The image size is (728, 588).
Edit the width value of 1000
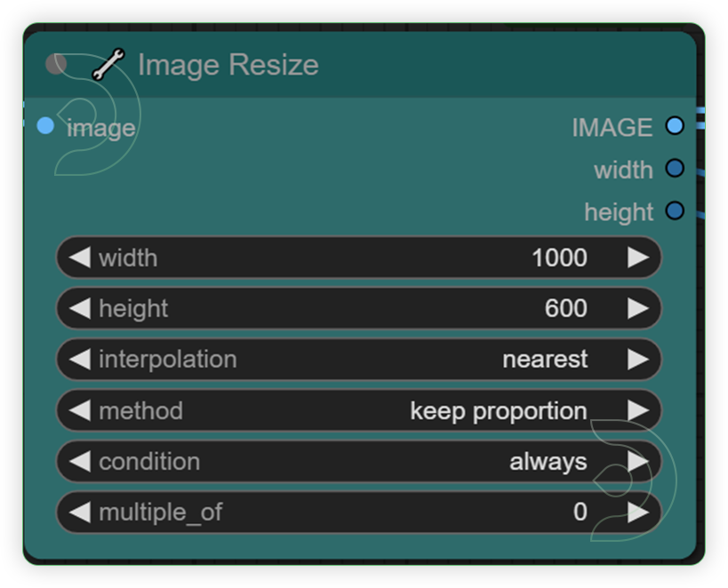[560, 257]
